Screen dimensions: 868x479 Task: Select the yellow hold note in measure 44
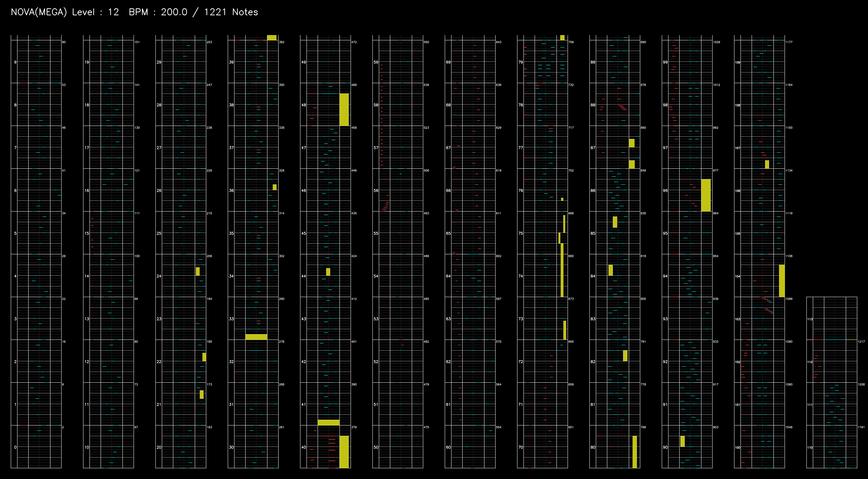pyautogui.click(x=328, y=272)
